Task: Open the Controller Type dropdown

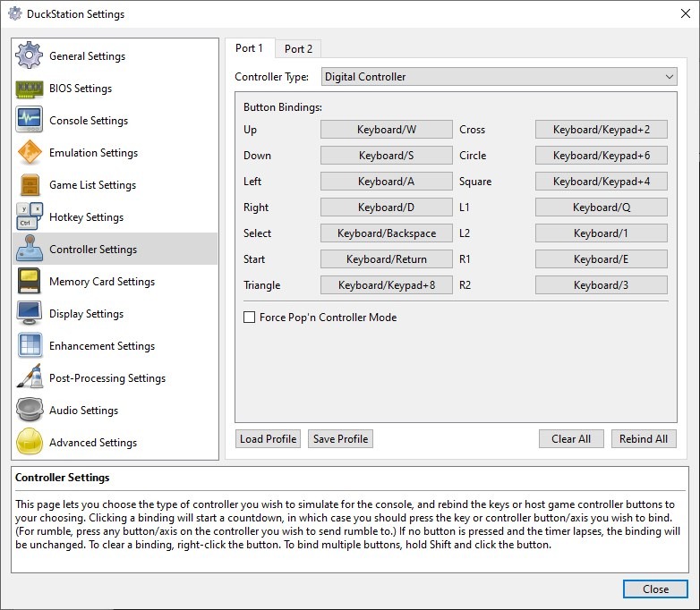Action: 499,77
